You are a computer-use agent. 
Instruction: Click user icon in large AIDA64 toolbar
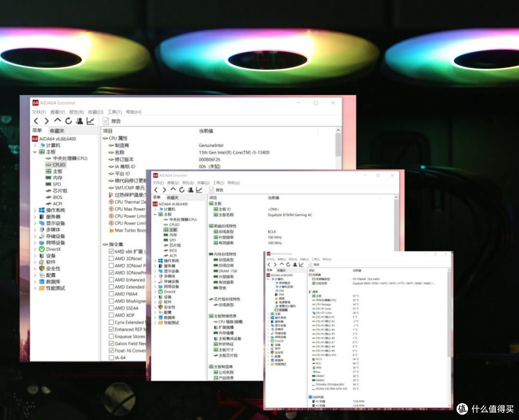pos(79,121)
